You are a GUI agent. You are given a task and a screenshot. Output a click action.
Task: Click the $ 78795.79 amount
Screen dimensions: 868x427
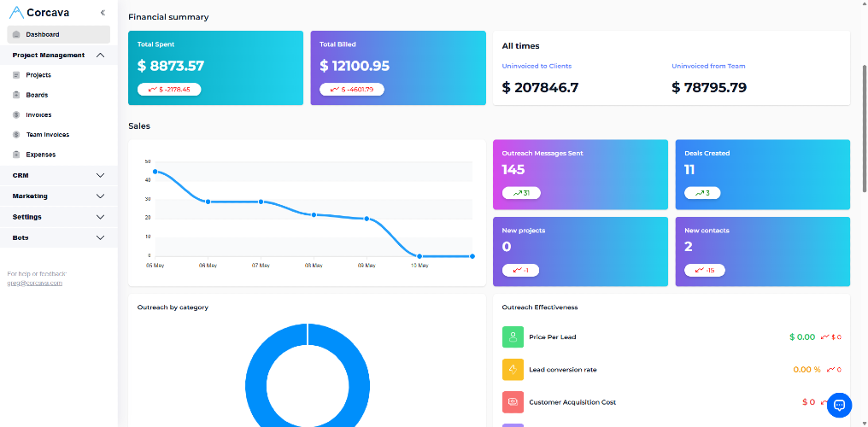click(709, 87)
